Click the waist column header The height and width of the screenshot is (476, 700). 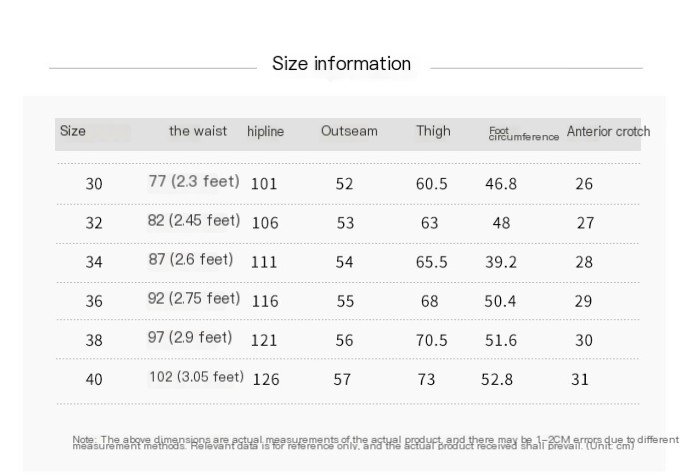point(198,131)
